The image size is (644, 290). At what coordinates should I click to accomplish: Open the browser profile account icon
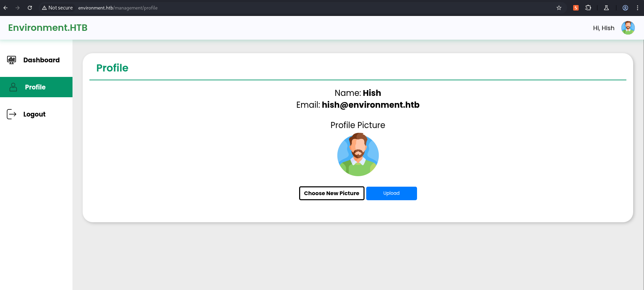coord(625,8)
